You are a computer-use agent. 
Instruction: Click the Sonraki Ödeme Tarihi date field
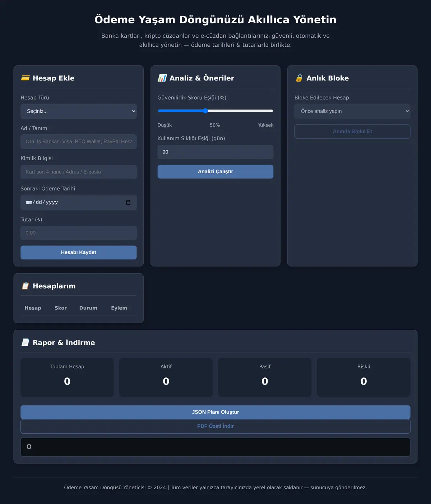tap(79, 202)
